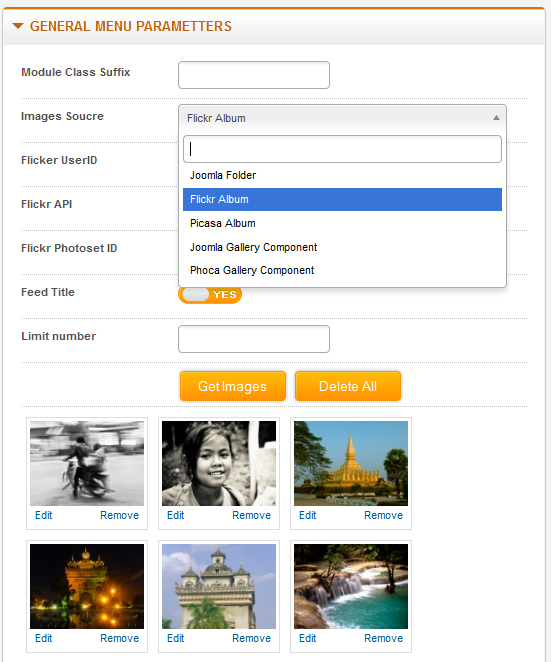Remove the motorcycle rider image
The image size is (551, 662).
[119, 515]
